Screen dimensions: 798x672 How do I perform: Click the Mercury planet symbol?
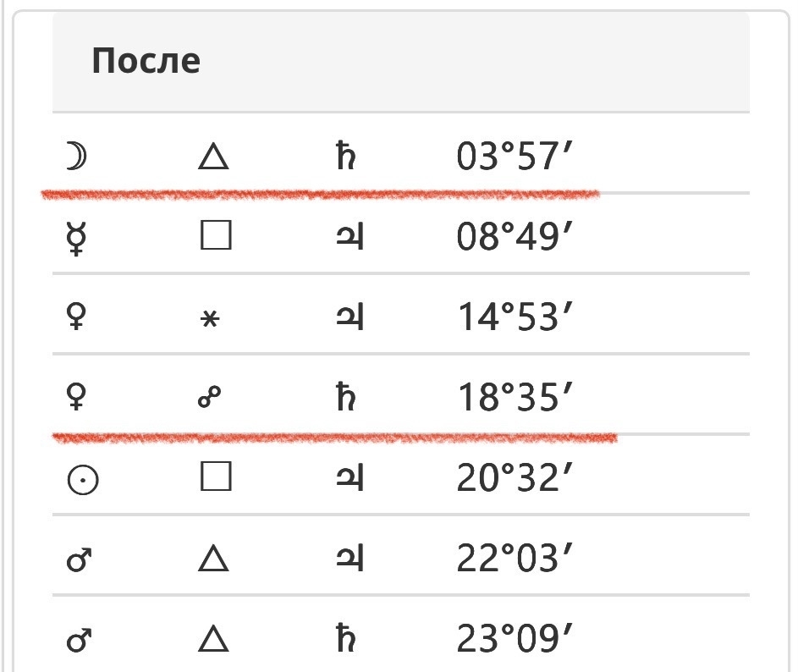[79, 239]
